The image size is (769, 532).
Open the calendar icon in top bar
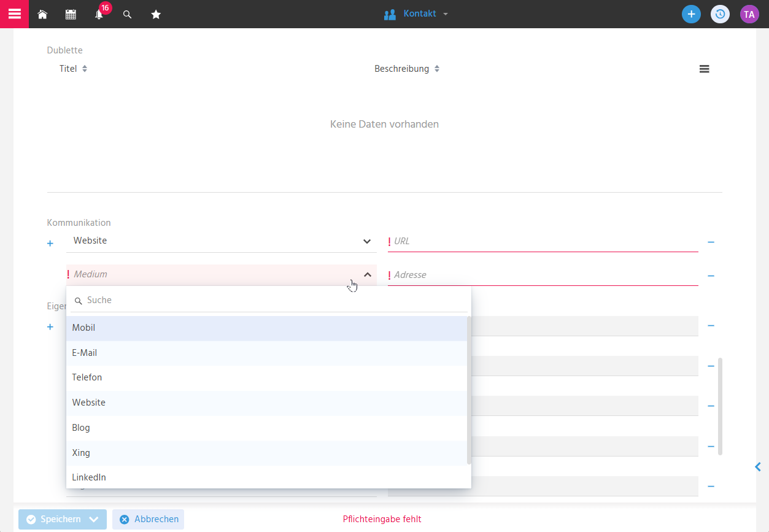[x=71, y=14]
